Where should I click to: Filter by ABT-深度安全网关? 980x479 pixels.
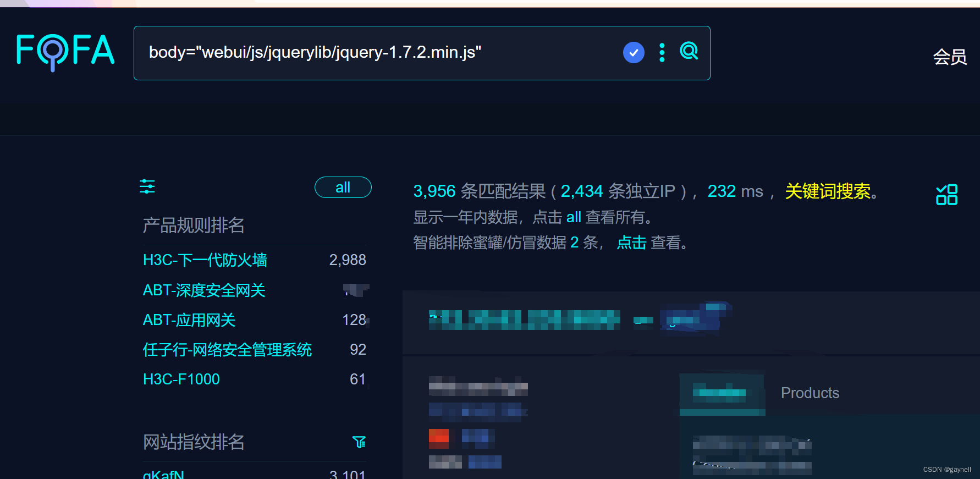pyautogui.click(x=204, y=290)
